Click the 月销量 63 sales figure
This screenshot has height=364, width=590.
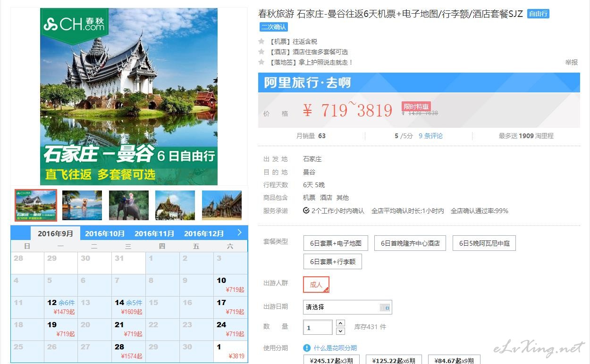[x=311, y=136]
